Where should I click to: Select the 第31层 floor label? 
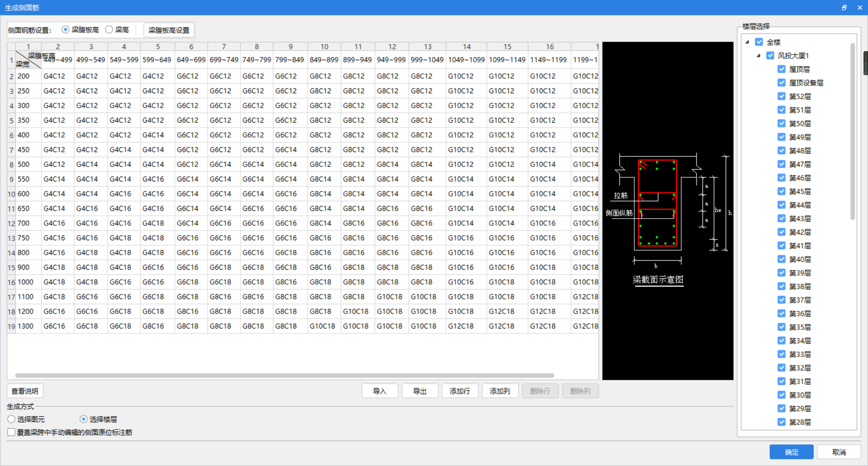[800, 381]
